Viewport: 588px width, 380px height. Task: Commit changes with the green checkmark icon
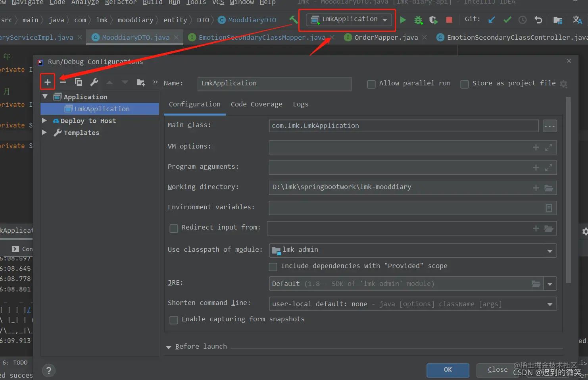pos(507,19)
